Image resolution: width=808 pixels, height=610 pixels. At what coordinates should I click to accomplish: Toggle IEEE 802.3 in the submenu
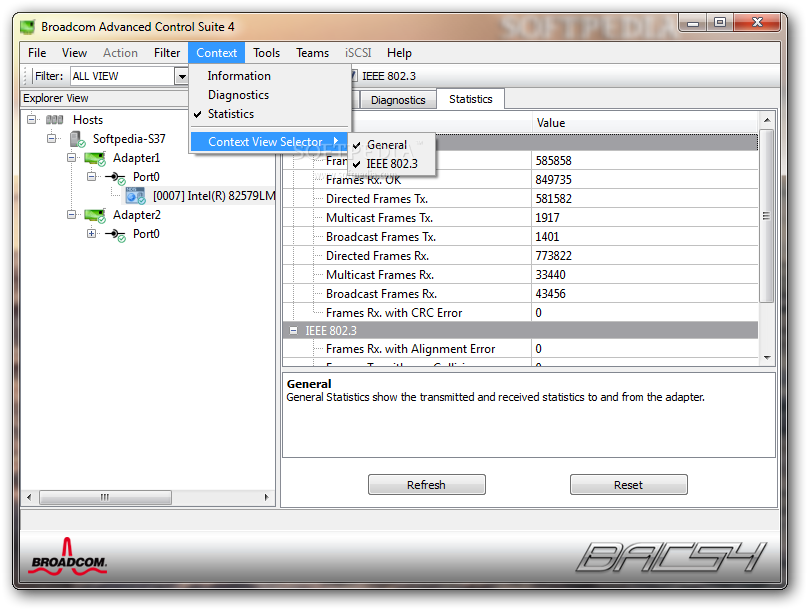coord(392,164)
